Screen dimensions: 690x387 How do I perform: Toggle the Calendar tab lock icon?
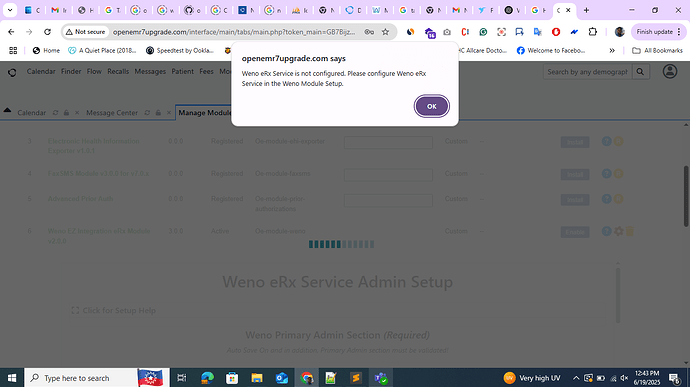(66, 113)
